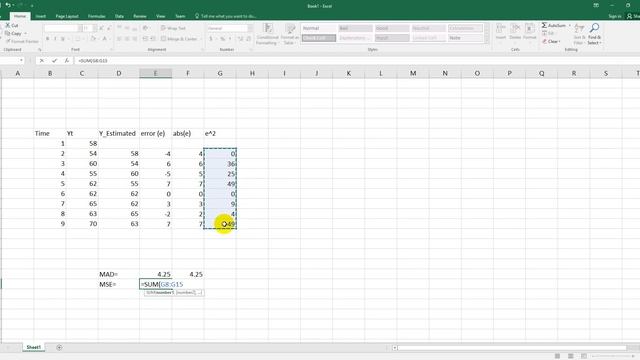Select the Sheet1 tab
The height and width of the screenshot is (360, 640).
tap(33, 347)
